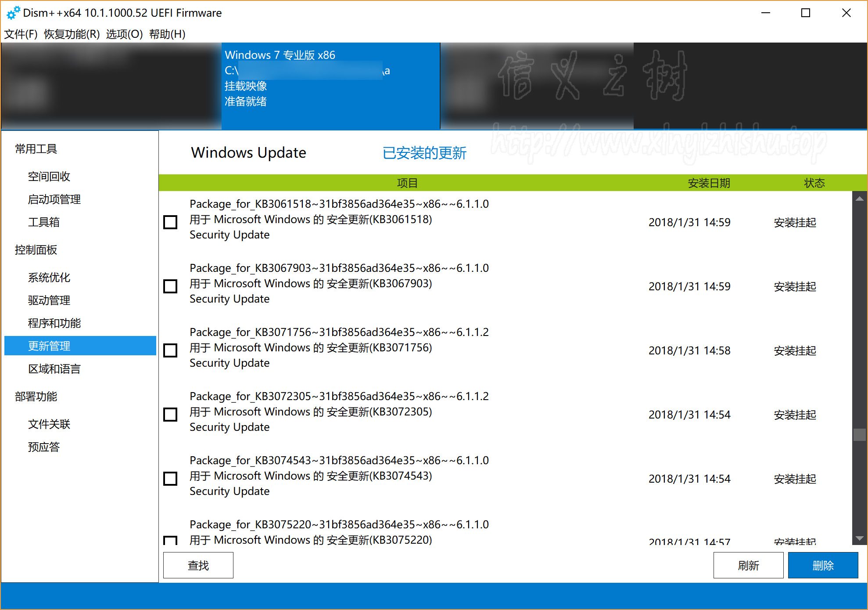Tick the KB3071756 security update checkbox
The height and width of the screenshot is (610, 868).
170,350
